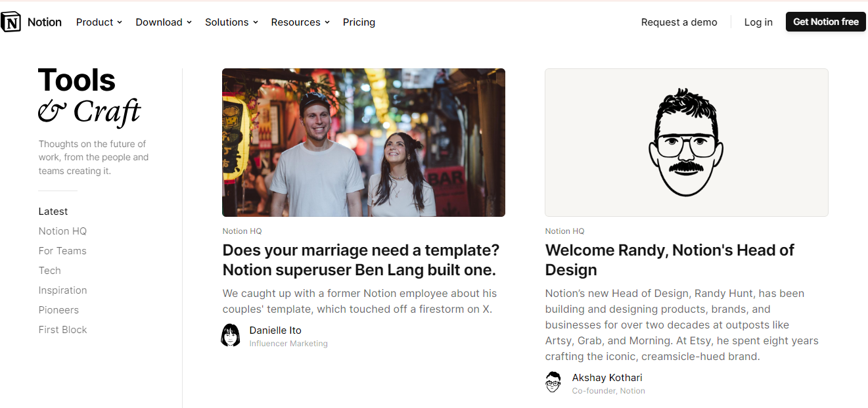This screenshot has height=408, width=868.
Task: Click Notion HQ tag above Randy article
Action: pos(564,231)
